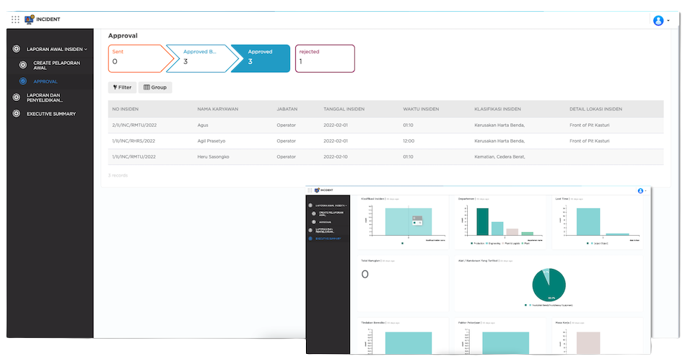Click the gear icon beside Laporan Awal Insiden

pyautogui.click(x=16, y=49)
